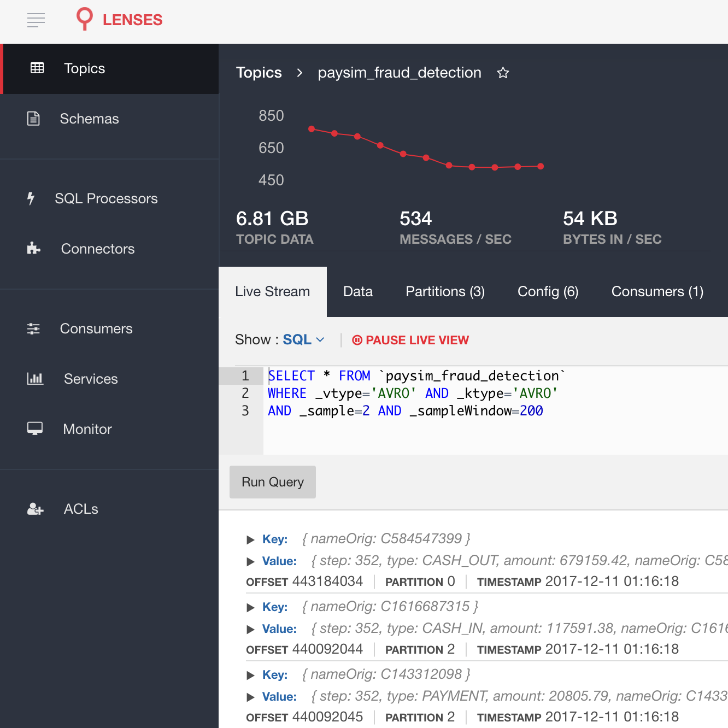Select the Live Stream tab
Viewport: 728px width, 728px height.
click(273, 292)
